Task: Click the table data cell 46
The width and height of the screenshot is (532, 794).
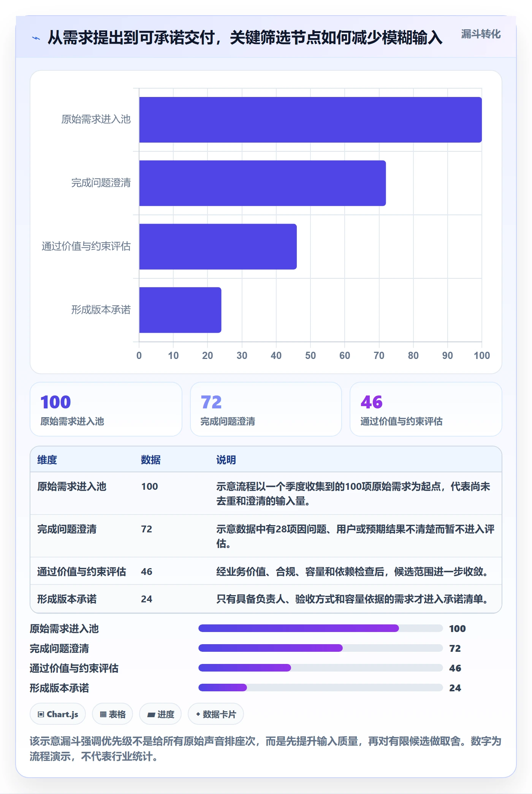Action: click(147, 572)
